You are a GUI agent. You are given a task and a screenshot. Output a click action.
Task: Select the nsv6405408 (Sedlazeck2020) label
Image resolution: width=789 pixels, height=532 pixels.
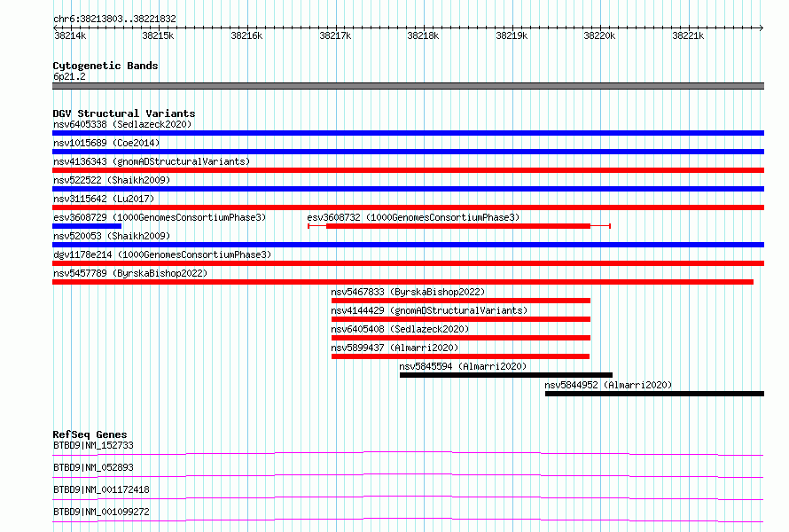click(400, 329)
